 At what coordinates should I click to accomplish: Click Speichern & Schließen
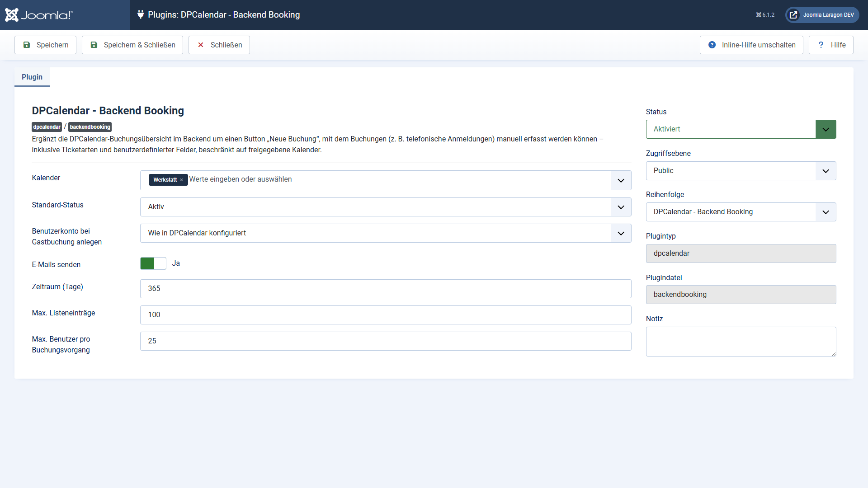(132, 45)
